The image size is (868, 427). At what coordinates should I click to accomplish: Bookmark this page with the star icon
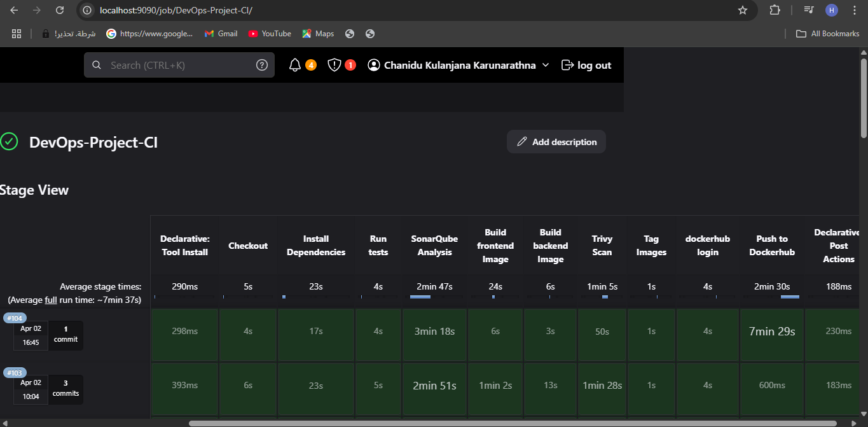[742, 10]
